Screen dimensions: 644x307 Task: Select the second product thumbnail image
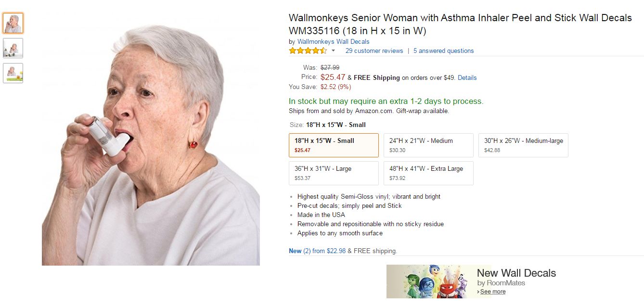point(13,48)
